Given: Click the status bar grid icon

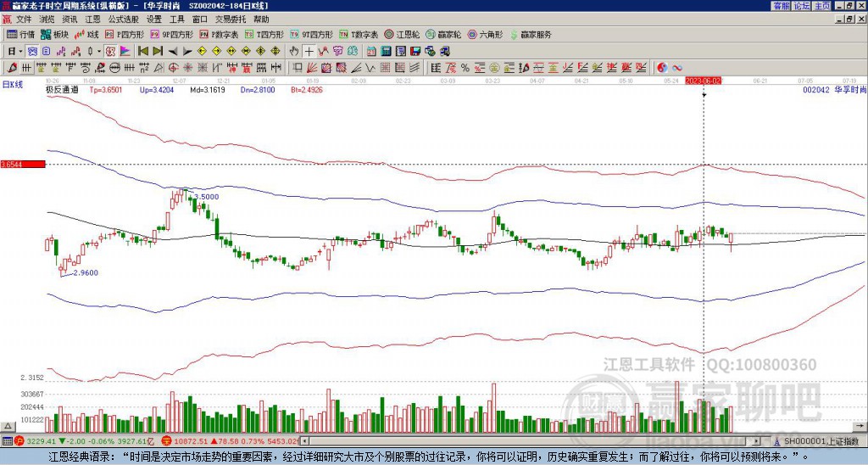Looking at the screenshot, I should [7, 441].
